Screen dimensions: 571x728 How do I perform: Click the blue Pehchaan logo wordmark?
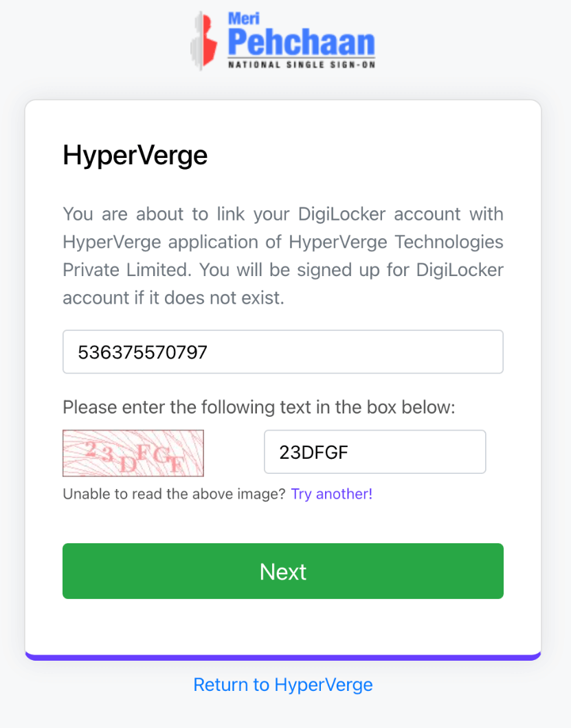coord(301,43)
